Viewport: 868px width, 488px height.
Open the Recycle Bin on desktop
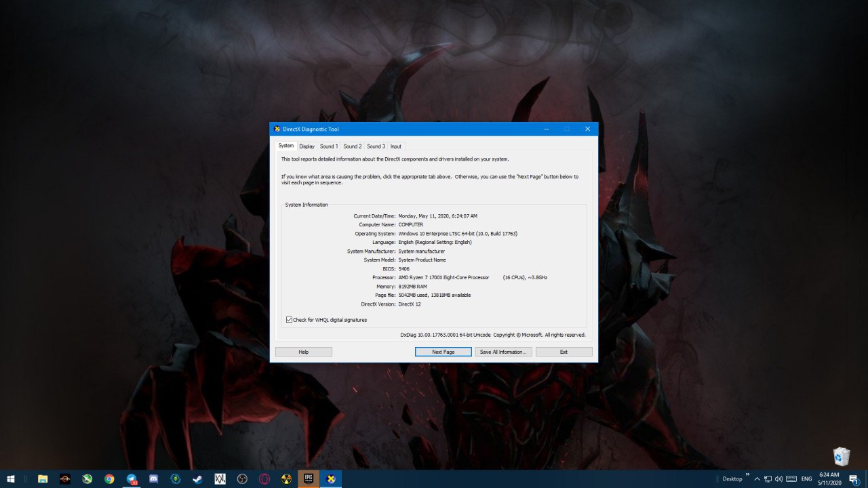click(842, 456)
